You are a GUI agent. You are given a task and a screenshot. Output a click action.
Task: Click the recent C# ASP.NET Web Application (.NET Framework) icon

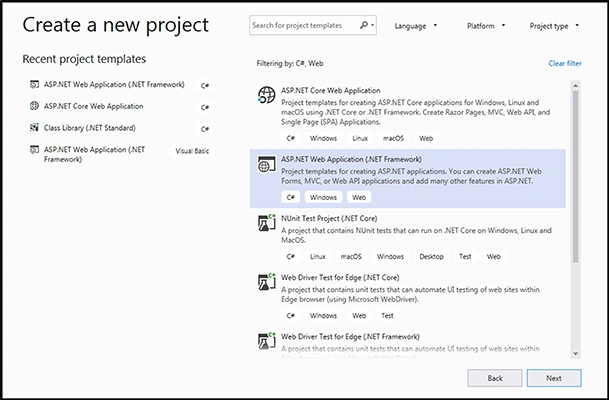point(35,84)
